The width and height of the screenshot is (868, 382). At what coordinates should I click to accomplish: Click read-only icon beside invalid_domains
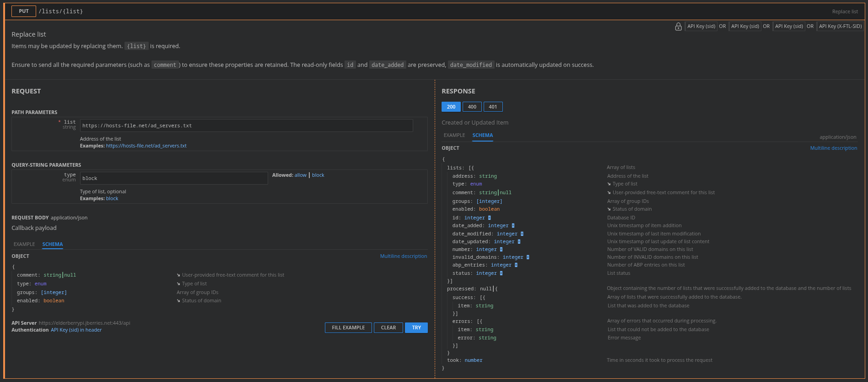pos(528,257)
